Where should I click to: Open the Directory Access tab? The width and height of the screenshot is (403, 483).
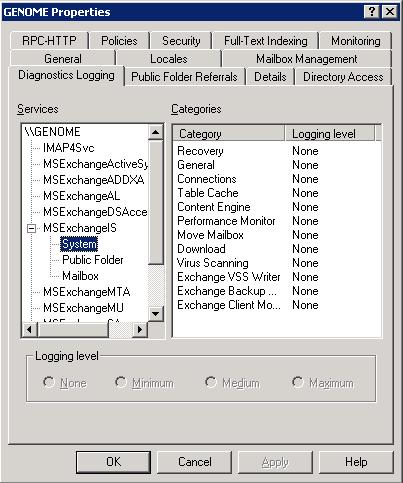click(x=343, y=77)
